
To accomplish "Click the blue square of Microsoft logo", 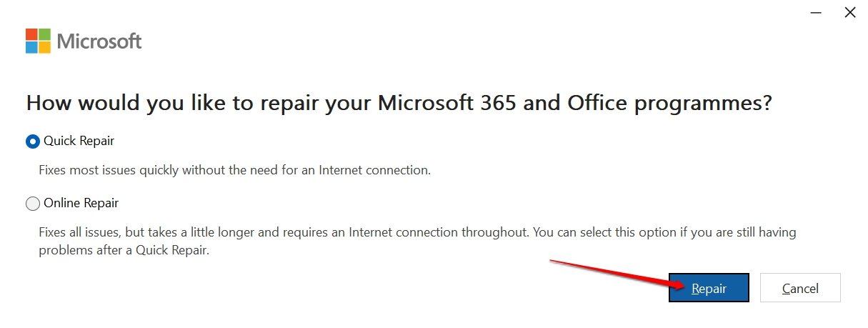I will coord(31,47).
